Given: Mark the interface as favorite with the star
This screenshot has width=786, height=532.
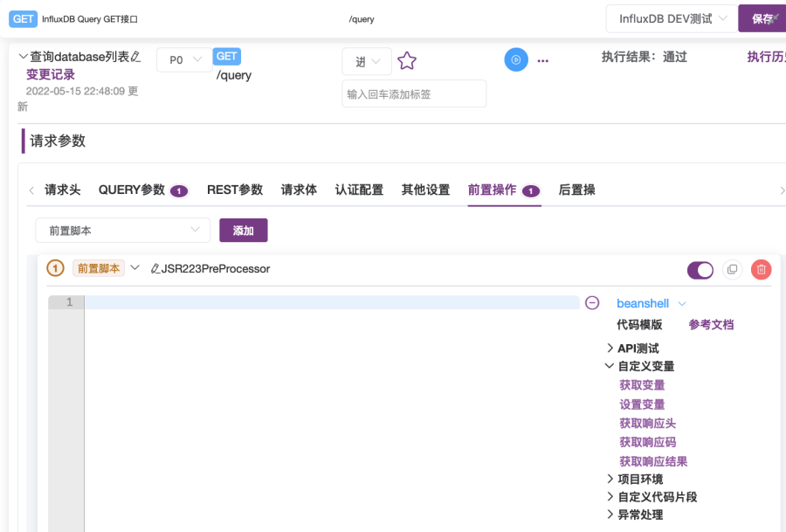Looking at the screenshot, I should [x=407, y=60].
